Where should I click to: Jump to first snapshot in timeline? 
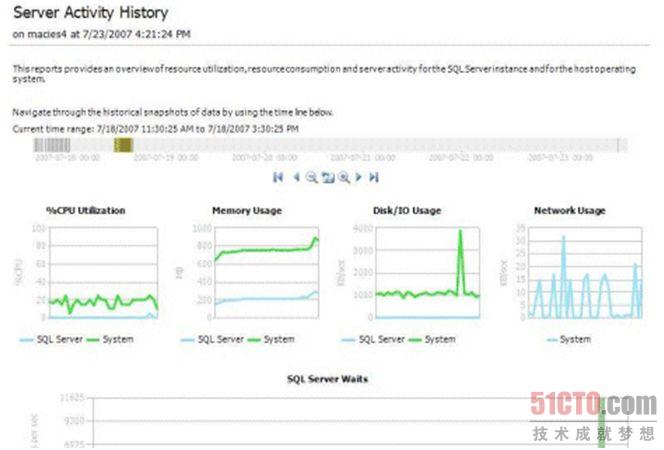278,177
